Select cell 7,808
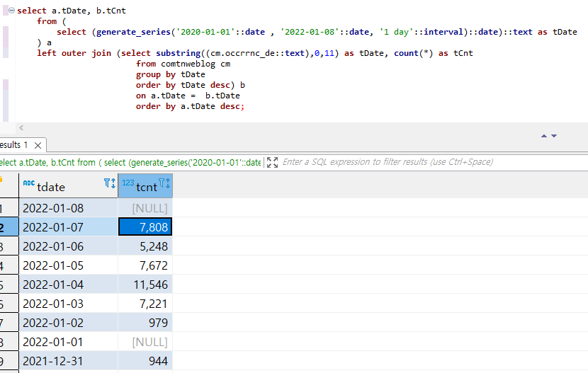Screen dimensions: 588x373 [x=145, y=227]
